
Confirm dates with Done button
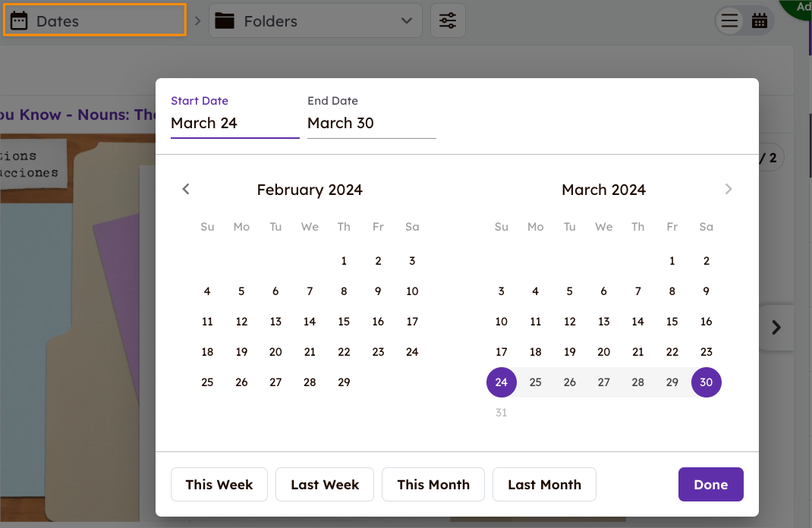pyautogui.click(x=711, y=485)
